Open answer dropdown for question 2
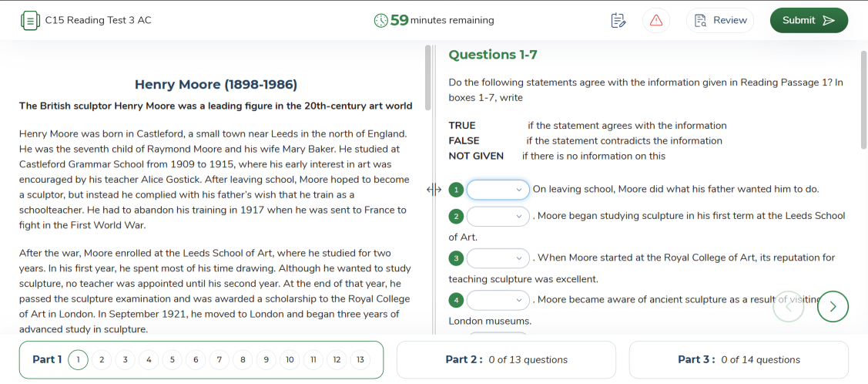Screen dimensions: 868x384 click(498, 216)
